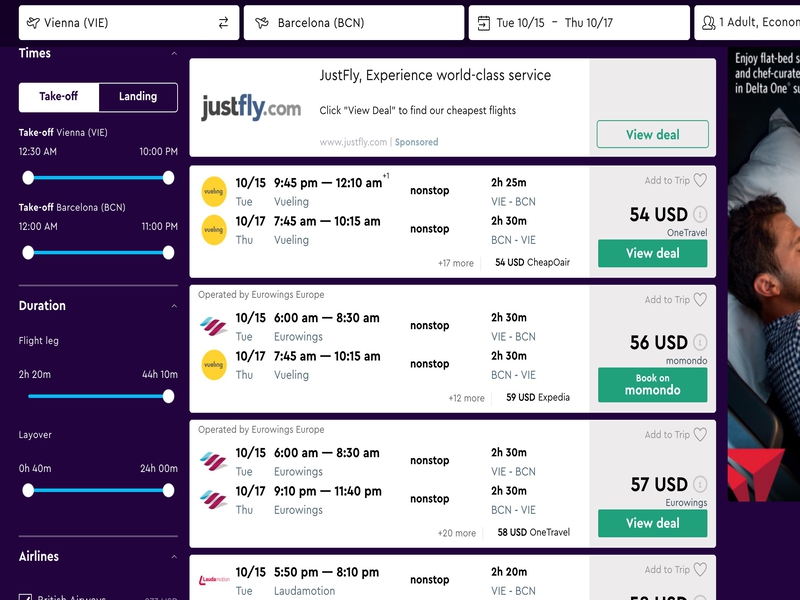Collapse the Airlines filter section
The width and height of the screenshot is (800, 600).
point(174,556)
